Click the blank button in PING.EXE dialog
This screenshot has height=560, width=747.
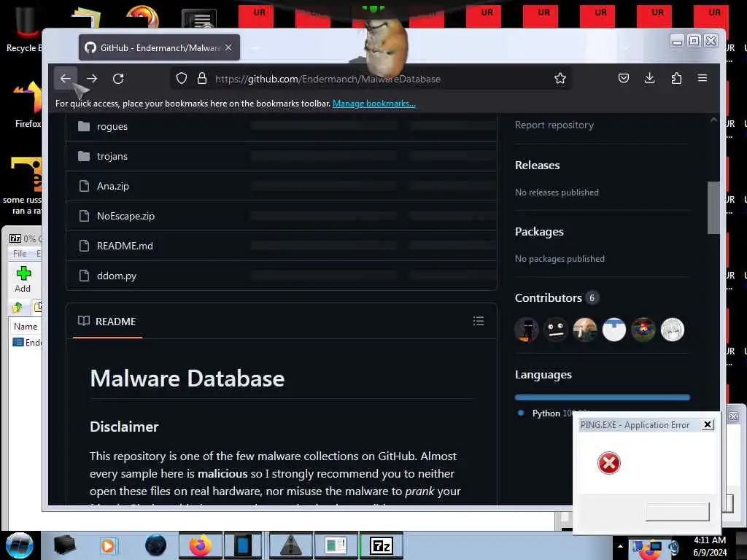tap(677, 511)
